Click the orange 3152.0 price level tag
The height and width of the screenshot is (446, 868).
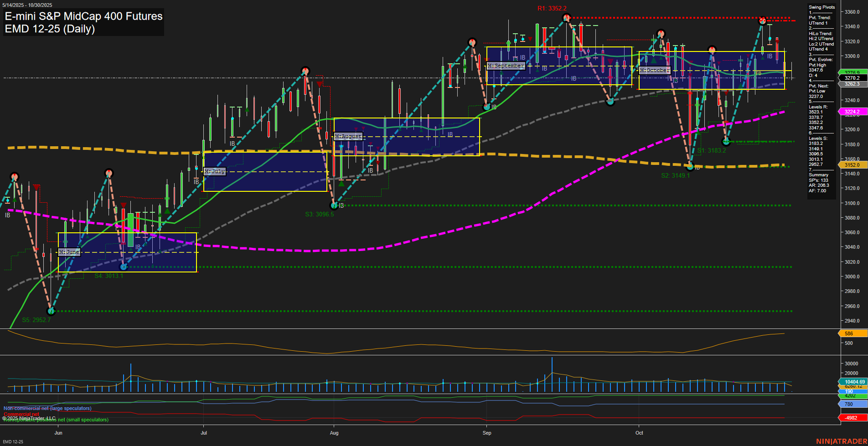click(852, 165)
